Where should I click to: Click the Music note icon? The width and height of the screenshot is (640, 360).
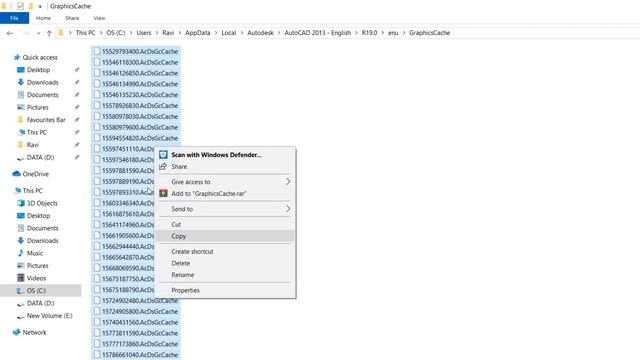(x=21, y=253)
